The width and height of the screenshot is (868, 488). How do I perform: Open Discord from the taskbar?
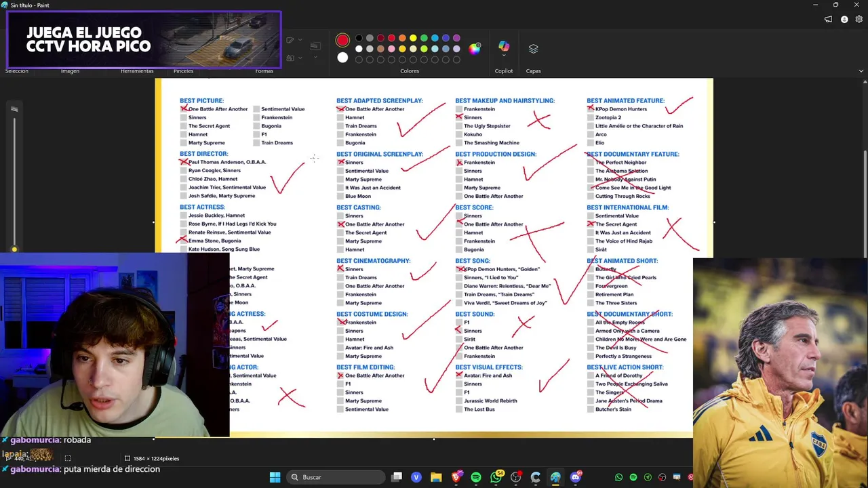click(576, 477)
